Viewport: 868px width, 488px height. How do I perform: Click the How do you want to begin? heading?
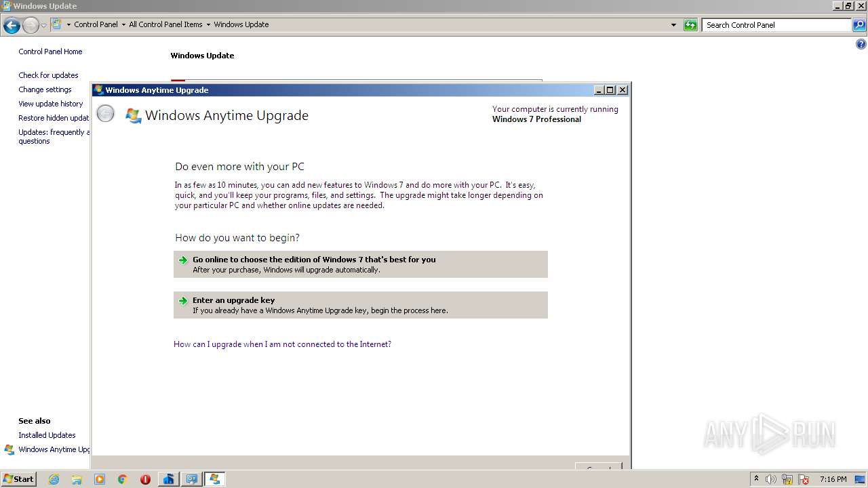[237, 238]
